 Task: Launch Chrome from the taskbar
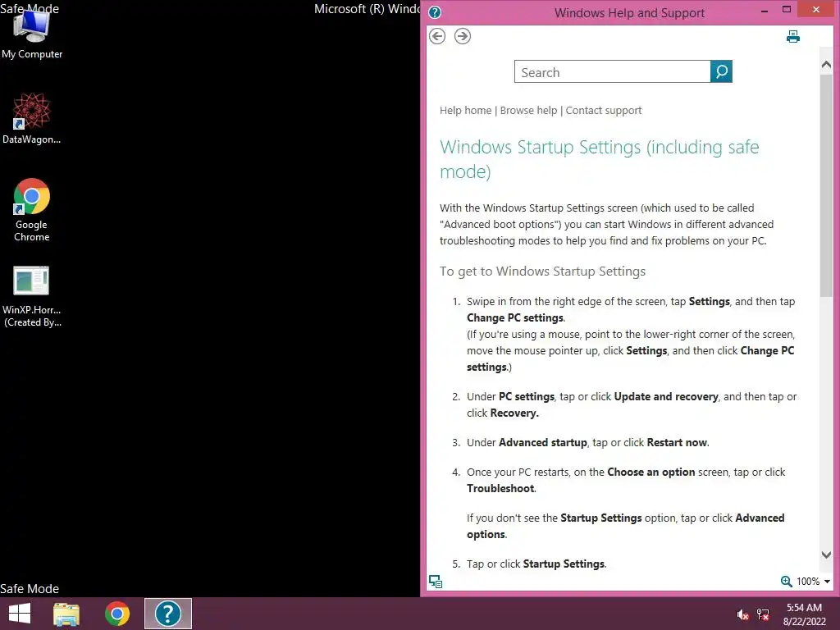coord(116,614)
